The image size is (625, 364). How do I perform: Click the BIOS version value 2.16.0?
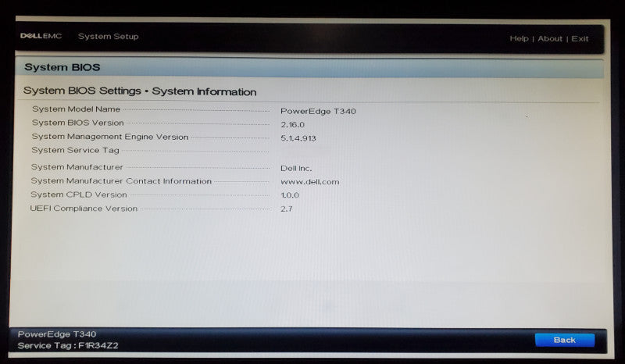[x=292, y=125]
